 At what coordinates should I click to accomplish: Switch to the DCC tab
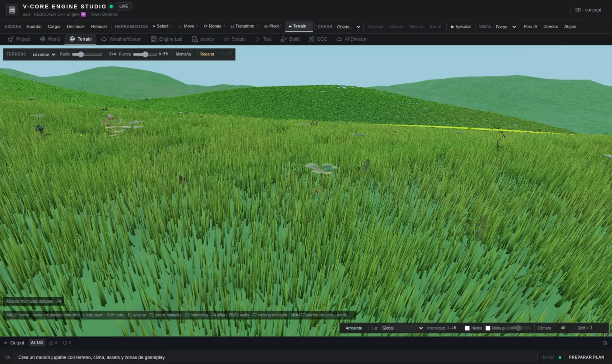pos(318,39)
